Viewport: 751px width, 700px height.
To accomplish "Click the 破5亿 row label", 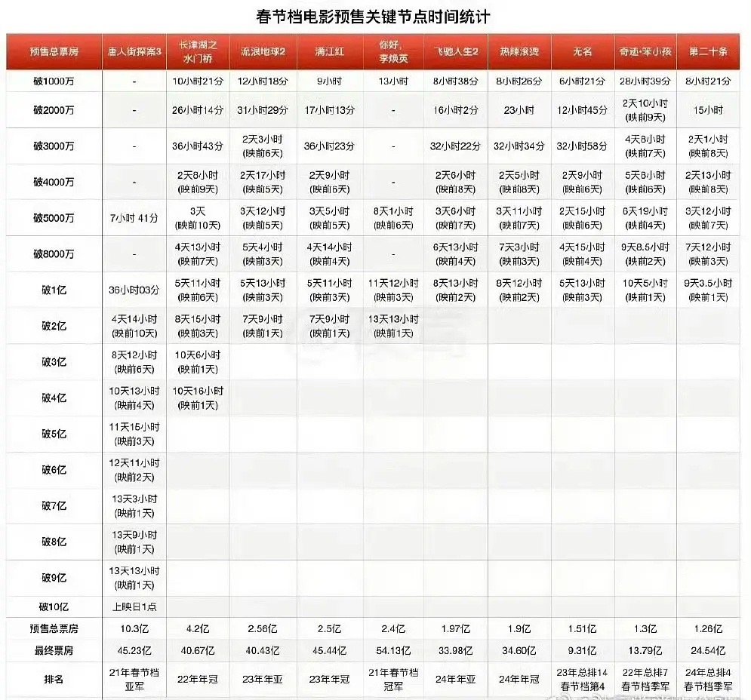I will pos(54,434).
